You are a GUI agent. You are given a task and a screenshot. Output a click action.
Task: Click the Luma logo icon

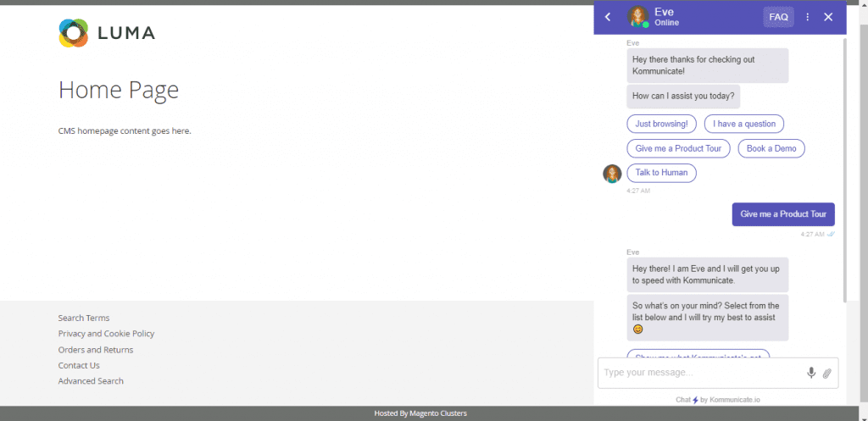74,33
